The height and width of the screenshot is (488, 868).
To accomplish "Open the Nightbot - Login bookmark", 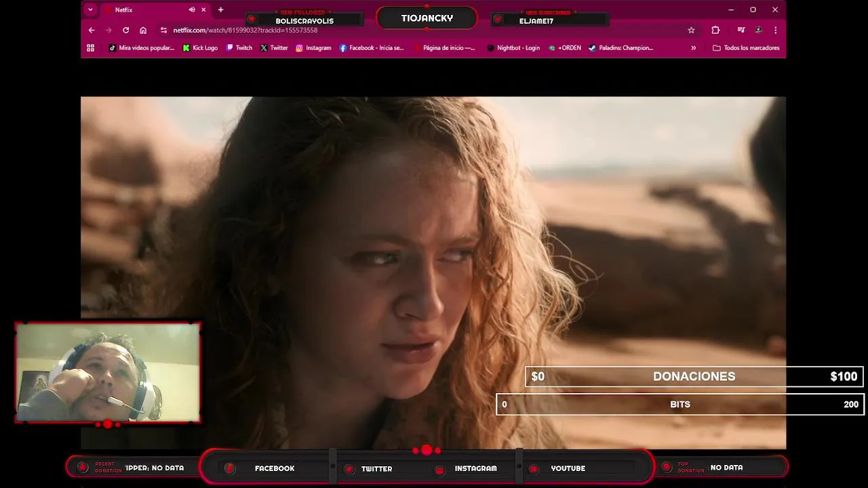I will point(513,48).
